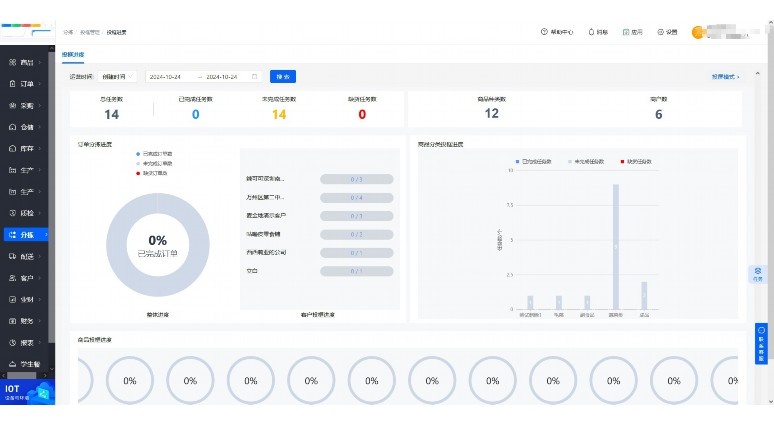
Task: Click the 设置 settings icon in header
Action: [660, 32]
